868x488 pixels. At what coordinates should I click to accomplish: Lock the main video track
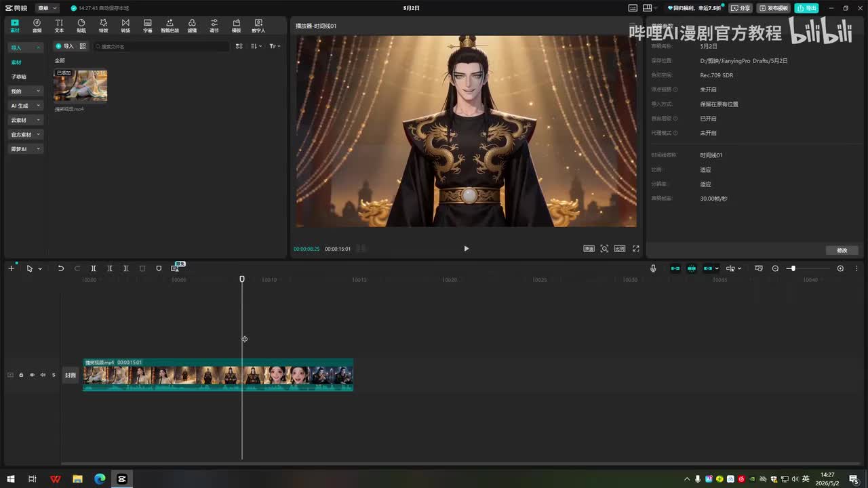(21, 375)
